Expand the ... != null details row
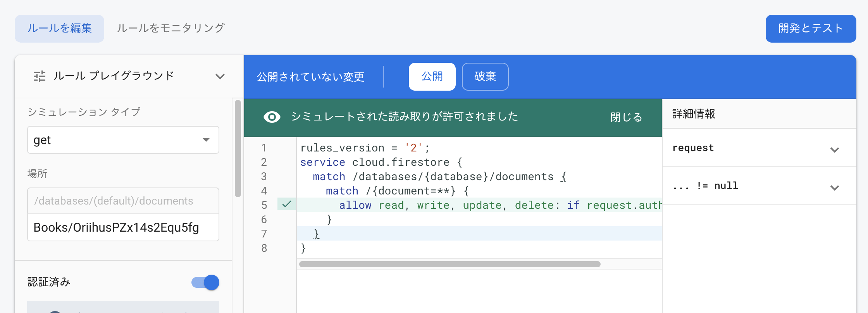Screen dimensions: 868x313 [x=759, y=186]
